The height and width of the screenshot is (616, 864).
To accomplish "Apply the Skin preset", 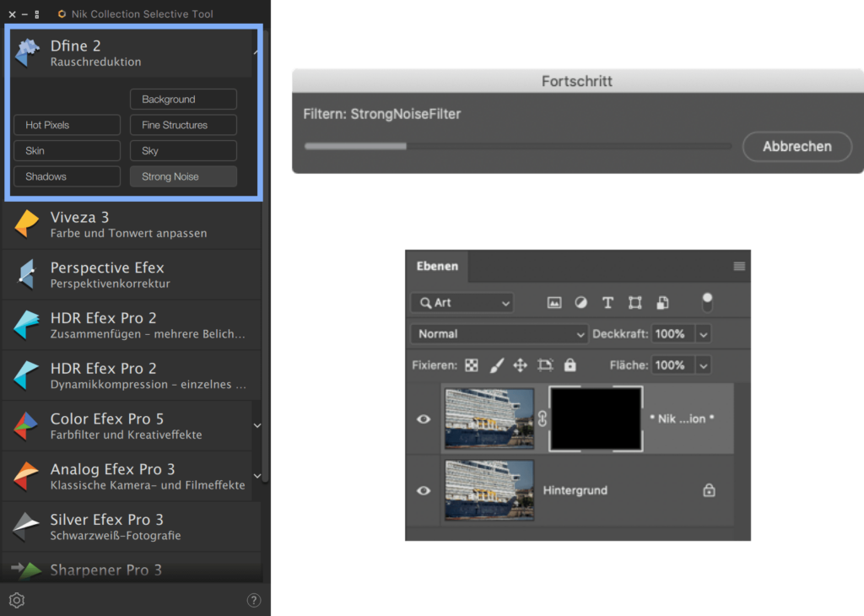I will pyautogui.click(x=67, y=150).
